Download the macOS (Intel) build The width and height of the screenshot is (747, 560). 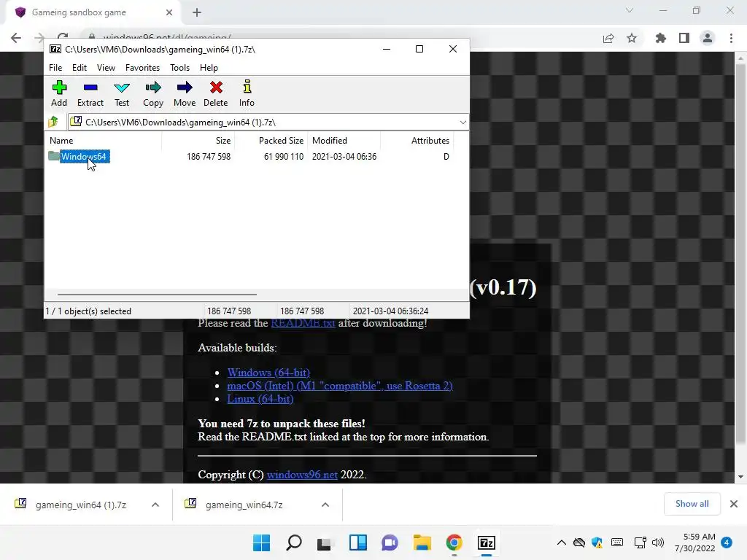340,386
